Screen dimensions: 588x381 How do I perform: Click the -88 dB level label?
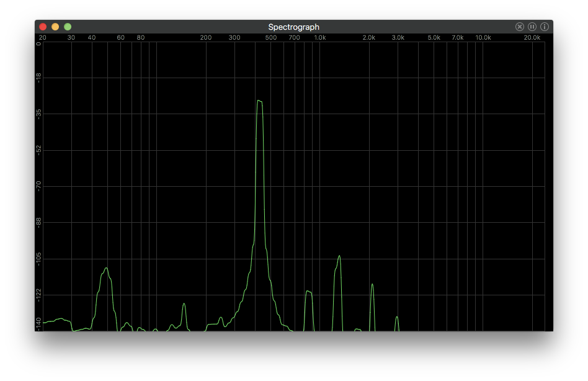point(38,222)
